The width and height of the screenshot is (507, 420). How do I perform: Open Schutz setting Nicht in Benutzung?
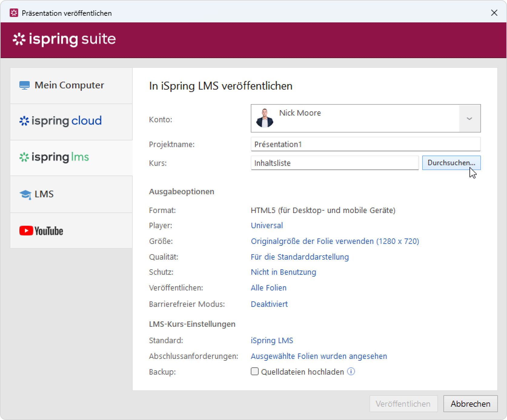[x=283, y=272]
